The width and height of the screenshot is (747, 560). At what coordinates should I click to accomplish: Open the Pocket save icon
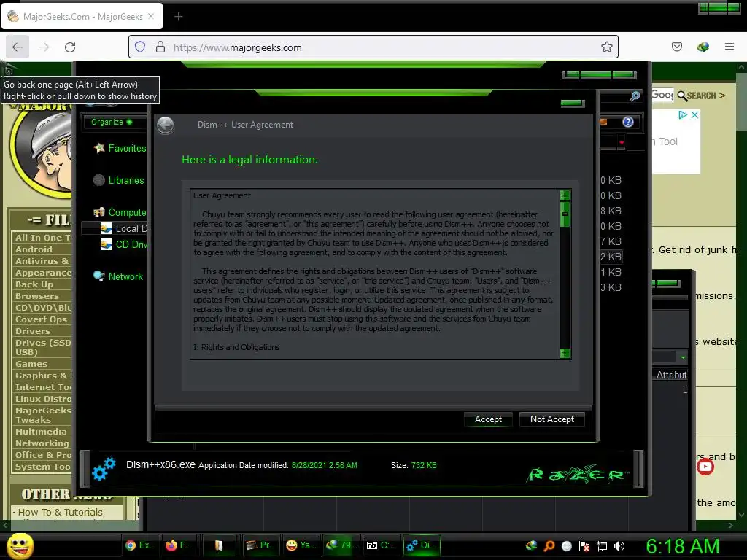pos(676,47)
